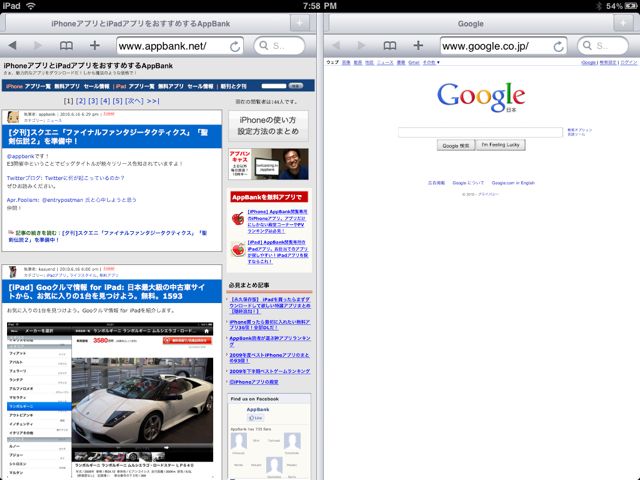The height and width of the screenshot is (480, 640).
Task: Open ニュース in Google's top bar
Action: coord(385,62)
